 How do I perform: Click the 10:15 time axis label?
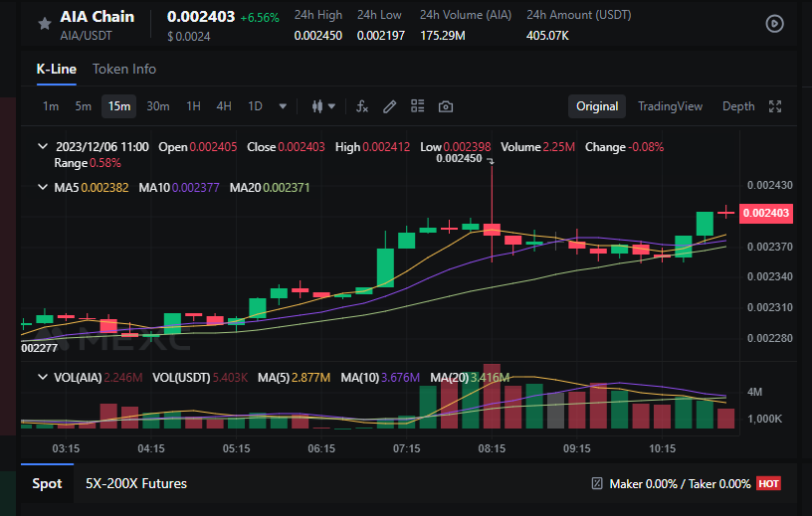click(x=662, y=448)
